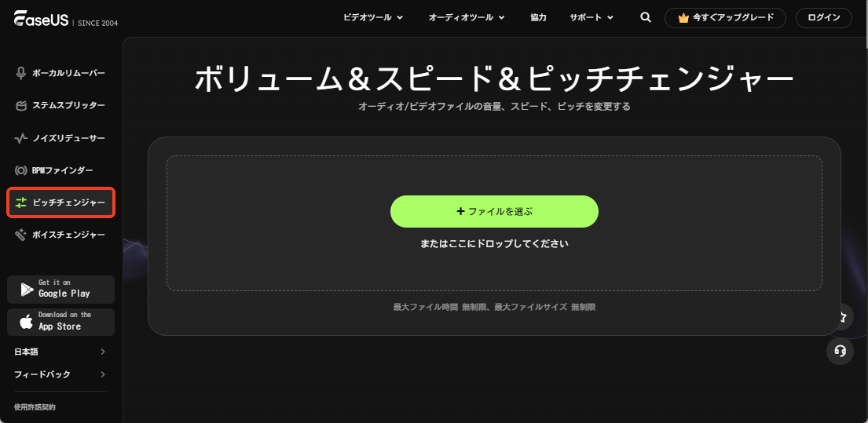
Task: Click the crown icon on upgrade button
Action: (683, 18)
